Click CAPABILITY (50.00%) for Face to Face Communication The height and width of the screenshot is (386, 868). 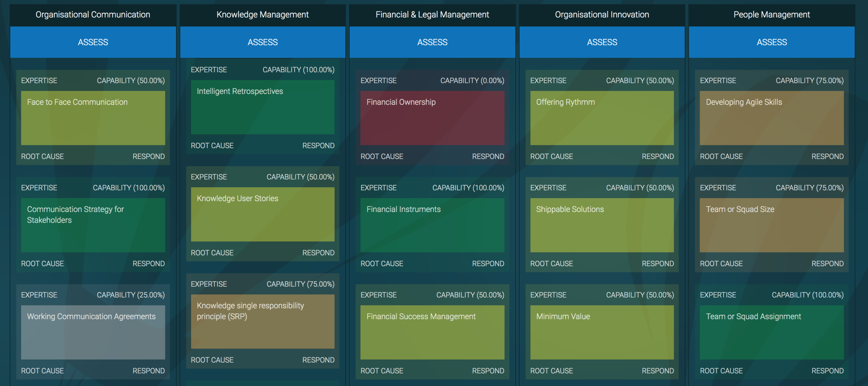click(x=131, y=80)
